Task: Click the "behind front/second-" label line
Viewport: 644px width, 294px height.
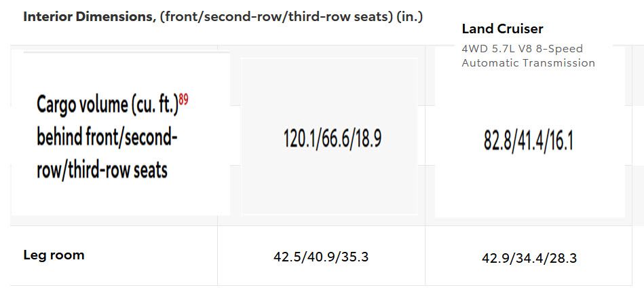Action: tap(107, 138)
